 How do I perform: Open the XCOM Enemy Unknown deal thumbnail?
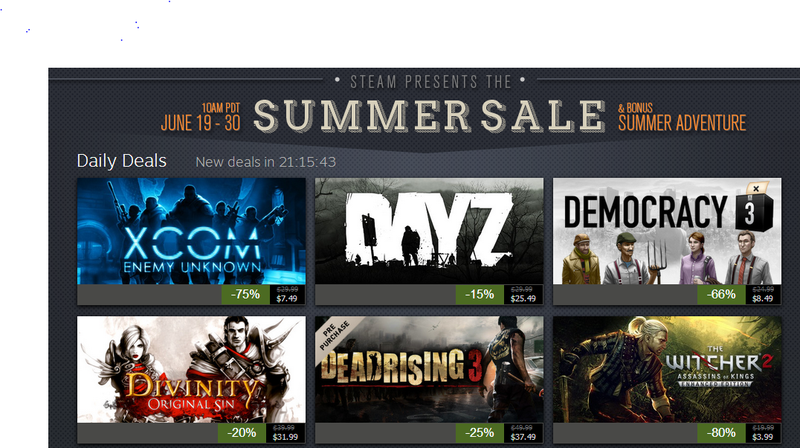191,231
